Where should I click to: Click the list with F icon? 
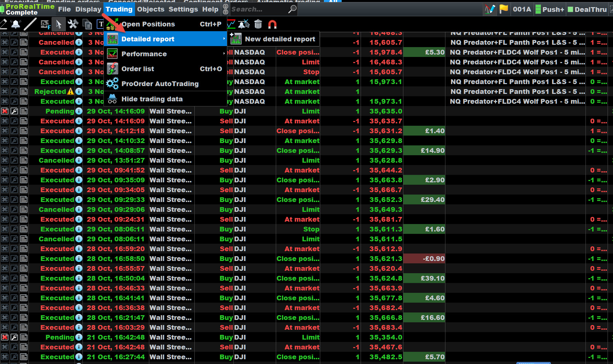tap(45, 24)
